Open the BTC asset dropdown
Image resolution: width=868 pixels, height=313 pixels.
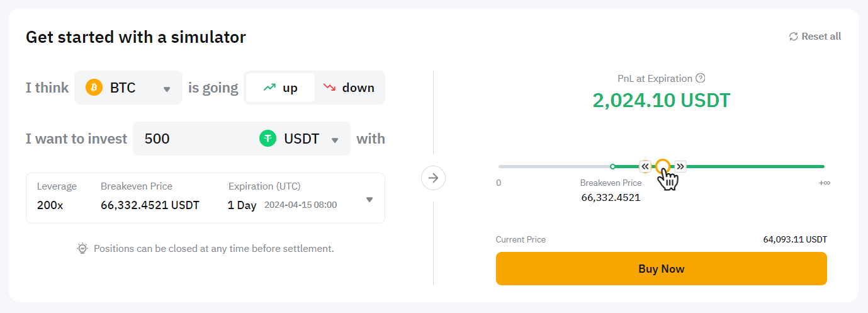[x=167, y=89]
